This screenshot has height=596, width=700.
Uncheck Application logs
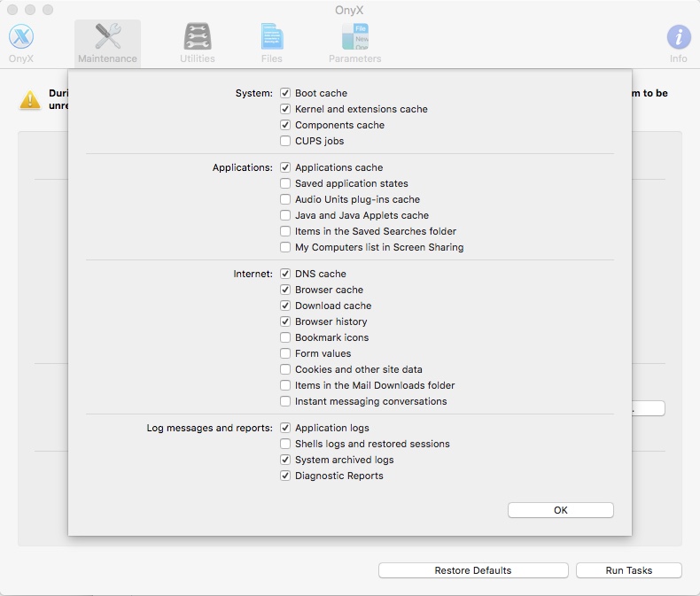click(x=285, y=428)
